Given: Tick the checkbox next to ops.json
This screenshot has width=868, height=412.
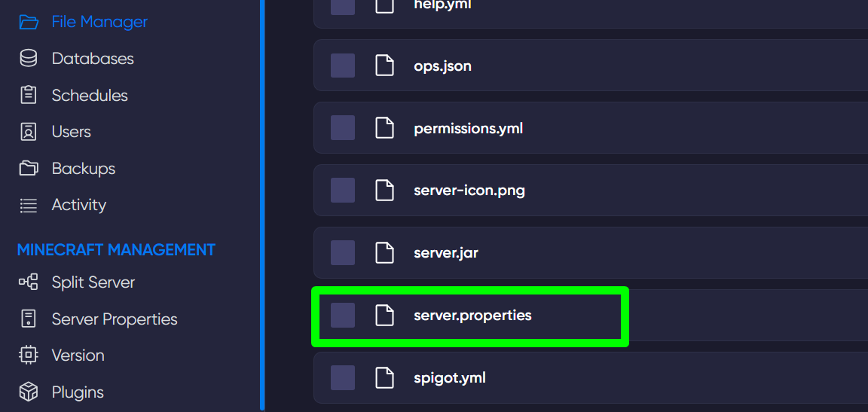Looking at the screenshot, I should point(343,66).
